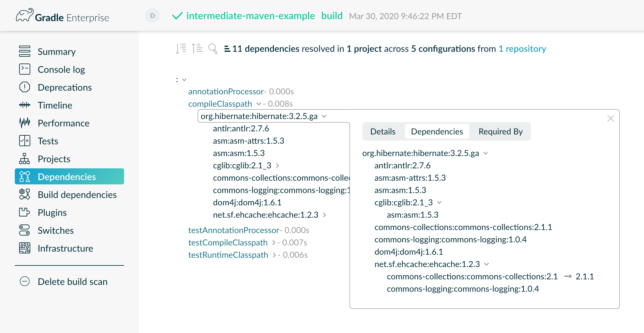
Task: Expand cglib:cglib:2.1_3 in the left tree
Action: click(278, 166)
